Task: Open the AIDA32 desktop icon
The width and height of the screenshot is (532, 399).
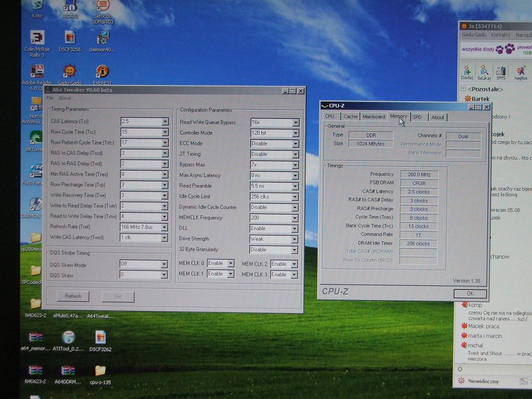Action: [70, 6]
